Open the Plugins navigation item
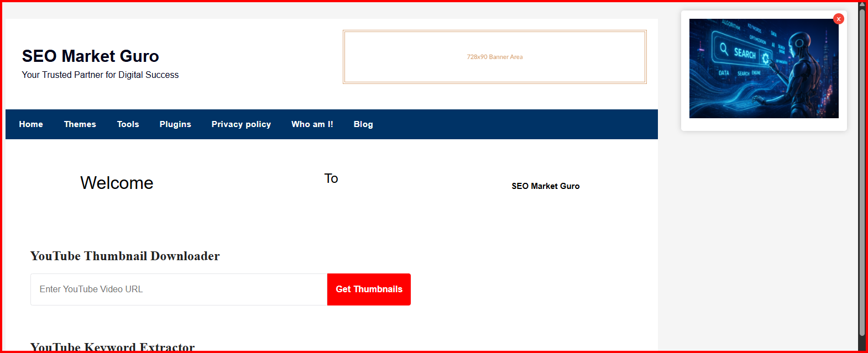Screen dimensions: 868x353 point(175,124)
